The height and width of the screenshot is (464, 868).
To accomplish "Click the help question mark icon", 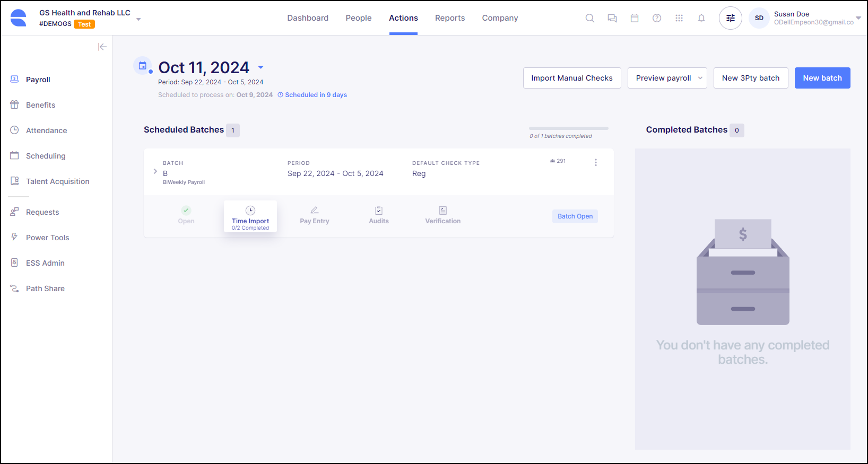I will (x=656, y=18).
